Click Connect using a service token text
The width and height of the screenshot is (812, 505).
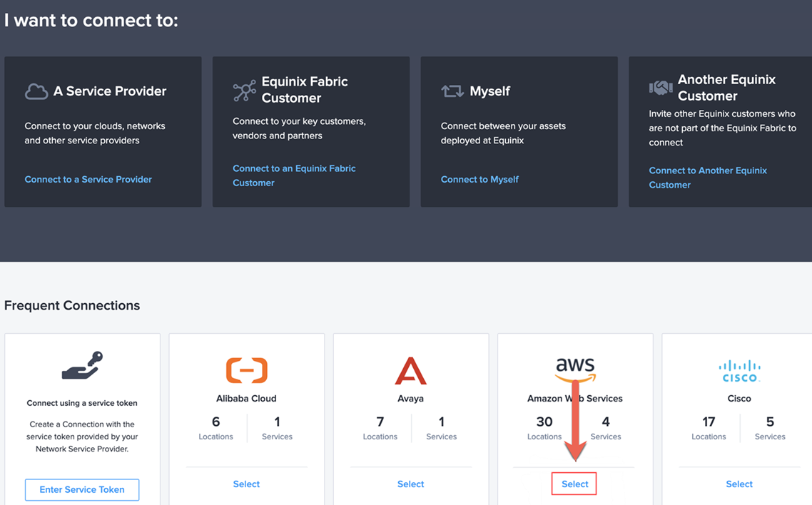[x=82, y=403]
